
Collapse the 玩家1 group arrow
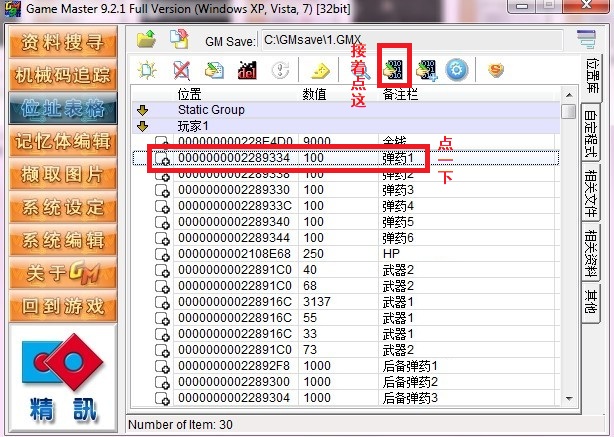143,126
